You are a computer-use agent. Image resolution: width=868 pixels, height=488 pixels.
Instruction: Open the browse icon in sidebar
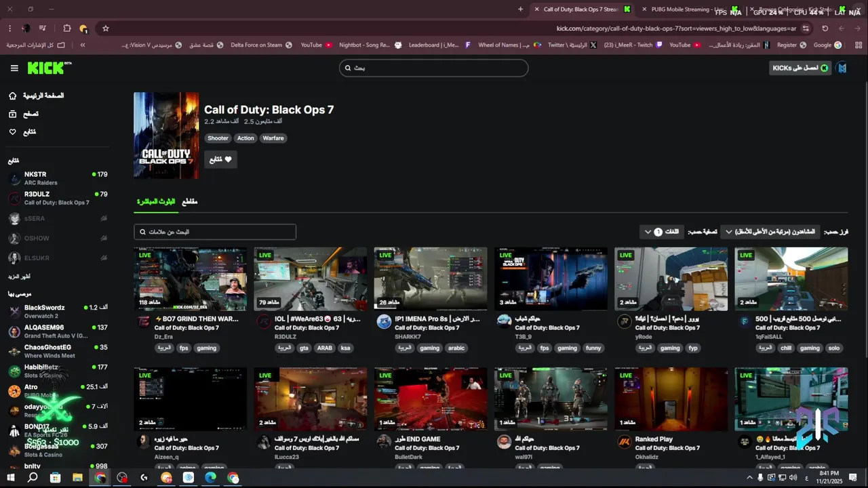[12, 114]
